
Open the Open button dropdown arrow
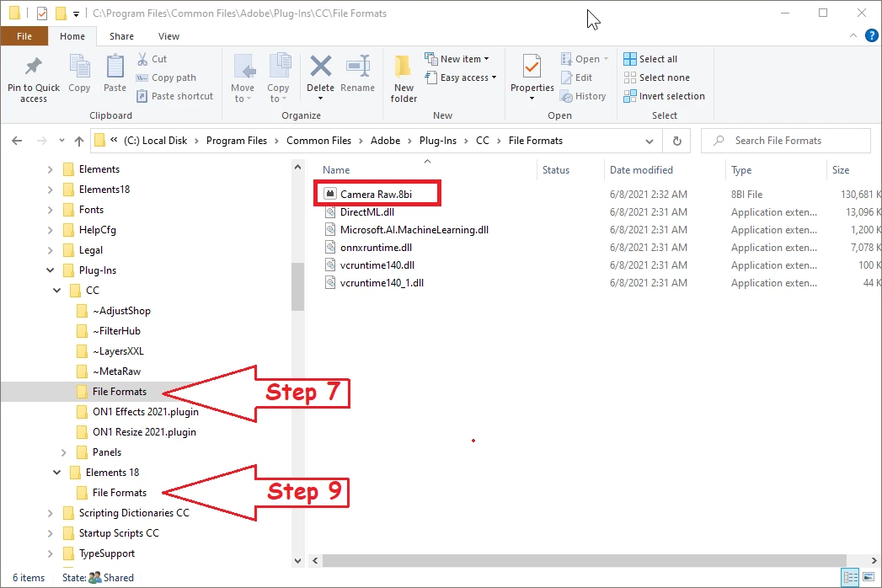pos(606,59)
